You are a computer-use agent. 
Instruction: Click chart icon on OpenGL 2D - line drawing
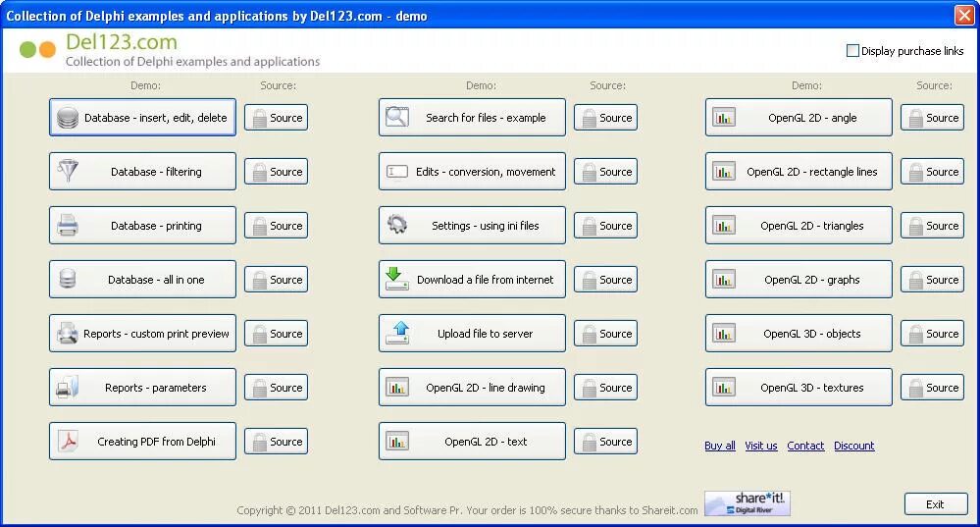(397, 387)
